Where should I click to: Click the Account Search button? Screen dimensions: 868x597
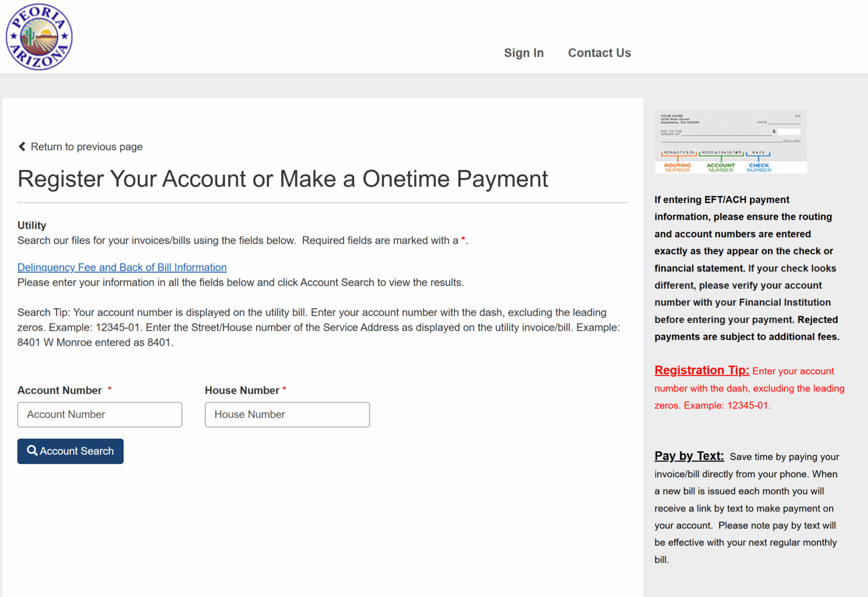click(71, 451)
